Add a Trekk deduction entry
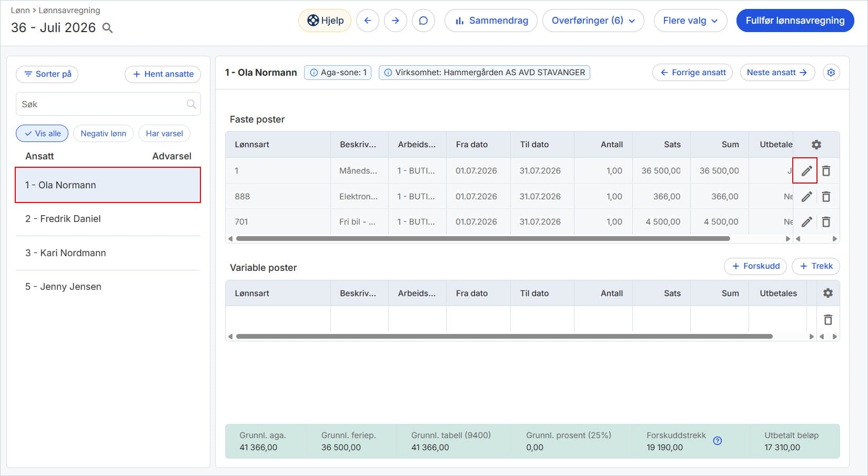Screen dimensions: 868x476 tap(816, 266)
